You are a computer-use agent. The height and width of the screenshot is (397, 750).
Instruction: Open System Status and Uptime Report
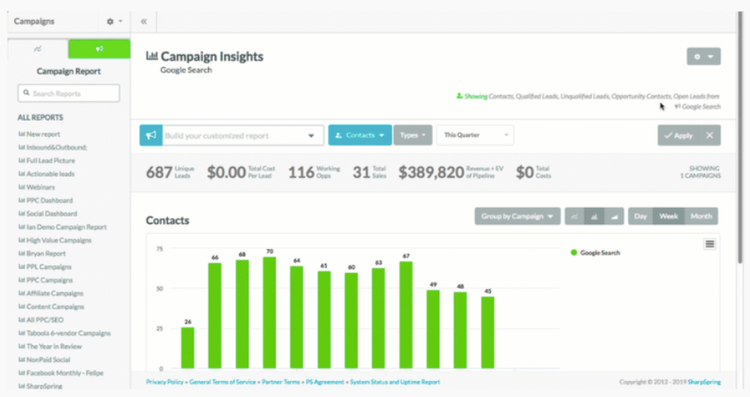395,382
